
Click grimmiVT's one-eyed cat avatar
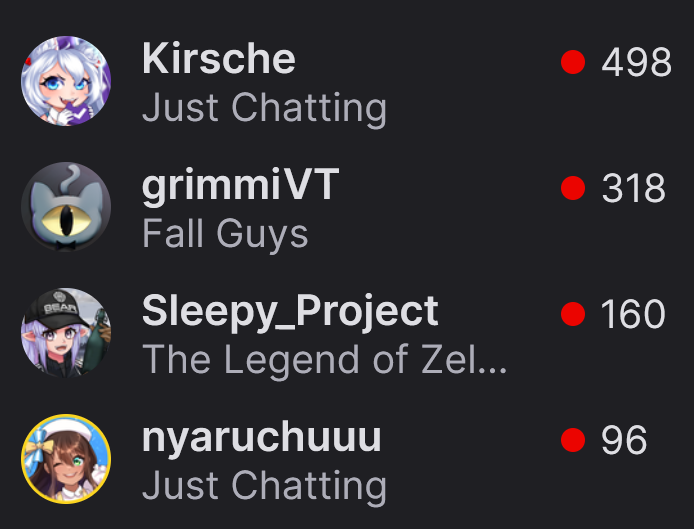pyautogui.click(x=66, y=207)
